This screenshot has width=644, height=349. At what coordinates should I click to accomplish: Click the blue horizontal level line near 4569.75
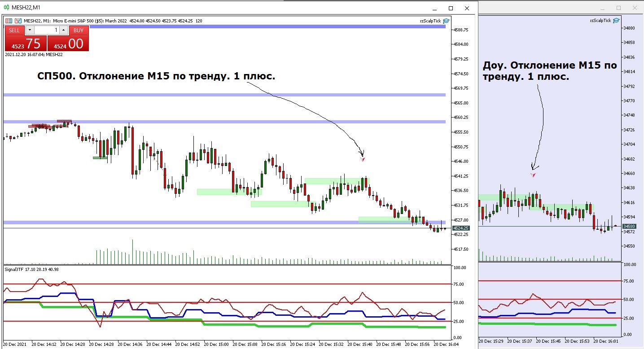click(x=224, y=95)
